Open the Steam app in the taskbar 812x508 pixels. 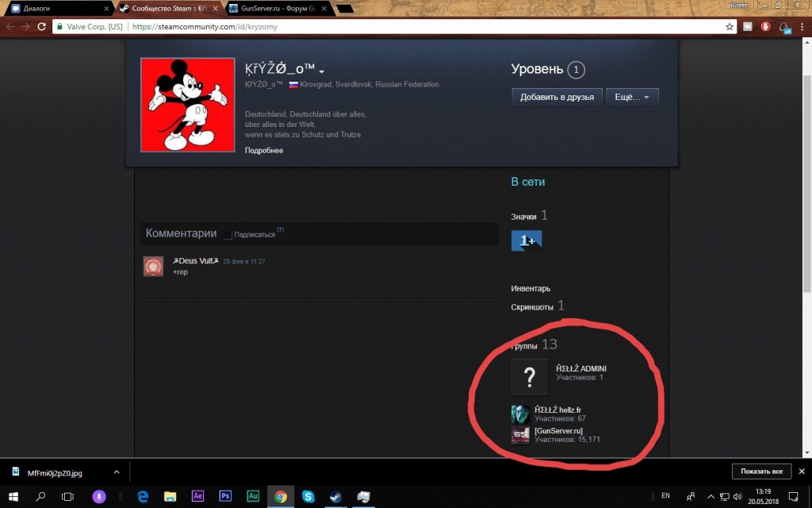tap(335, 496)
